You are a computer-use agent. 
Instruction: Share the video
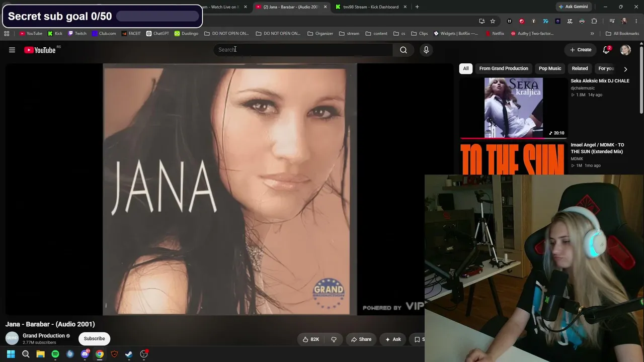pos(361,339)
